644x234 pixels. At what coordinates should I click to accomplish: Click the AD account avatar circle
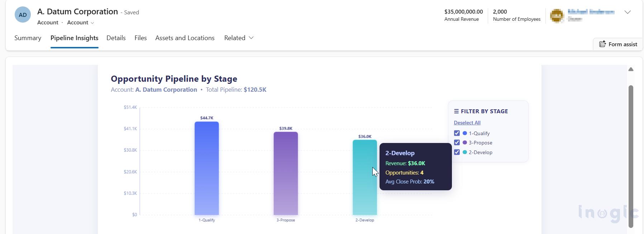tap(23, 15)
